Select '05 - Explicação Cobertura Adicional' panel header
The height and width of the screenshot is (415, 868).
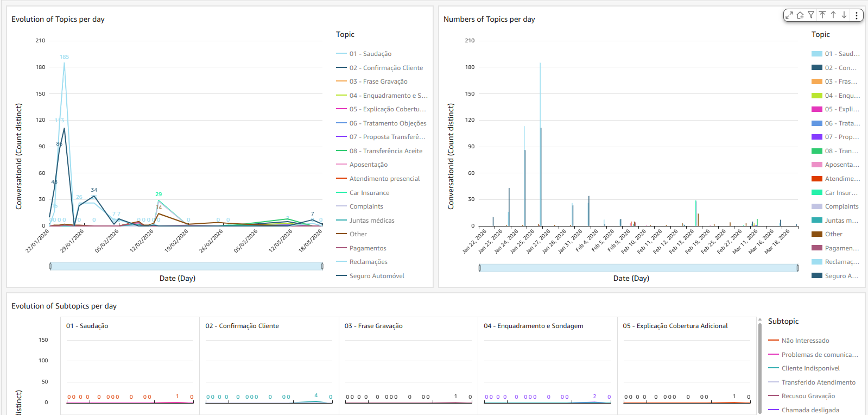tap(675, 326)
